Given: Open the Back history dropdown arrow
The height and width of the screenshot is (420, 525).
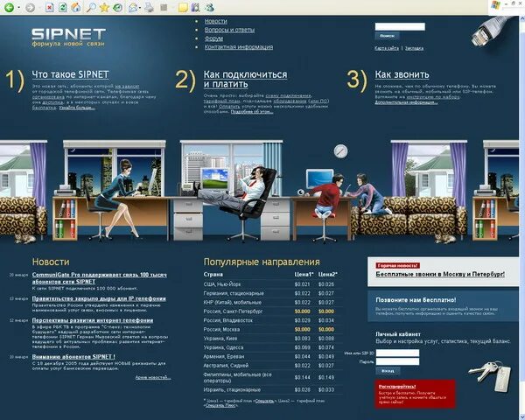Looking at the screenshot, I should point(18,7).
